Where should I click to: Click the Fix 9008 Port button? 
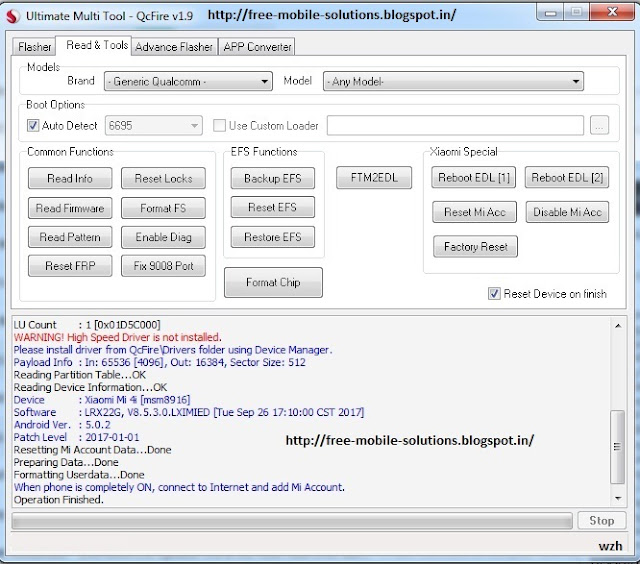click(x=163, y=266)
